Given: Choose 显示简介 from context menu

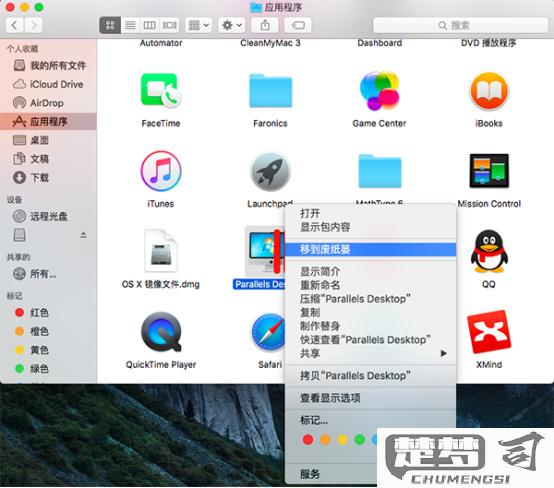Looking at the screenshot, I should click(x=370, y=271).
